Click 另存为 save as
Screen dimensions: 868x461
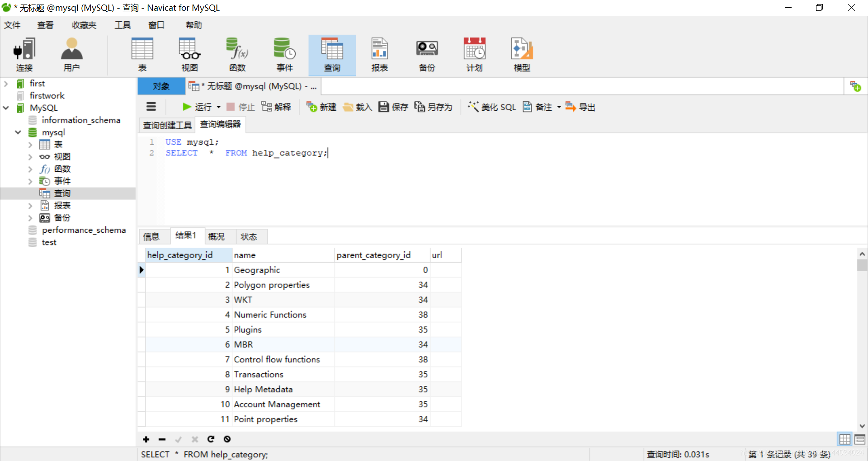433,107
